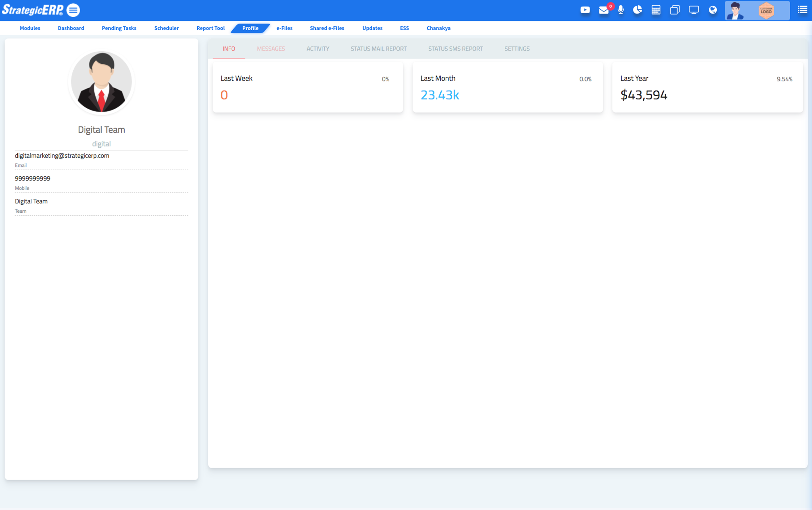Click the globe icon in header
Viewport: 812px width, 510px height.
coord(713,10)
